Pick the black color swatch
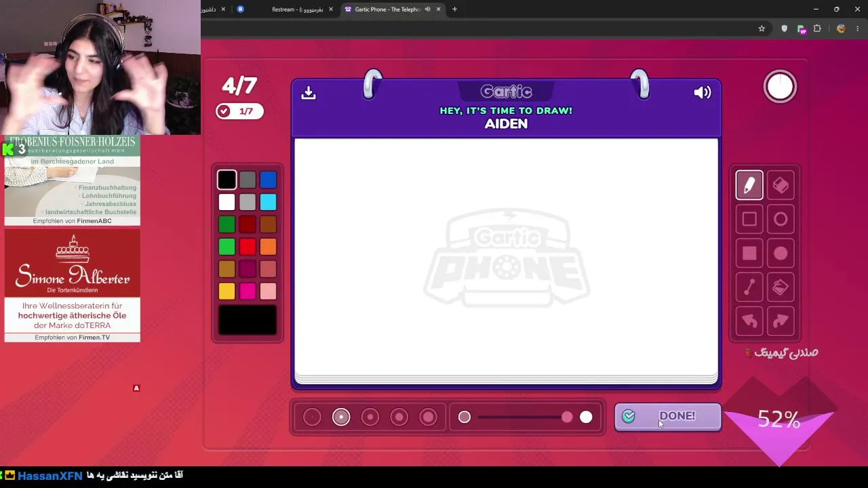Screen dimensions: 868x488 point(227,180)
